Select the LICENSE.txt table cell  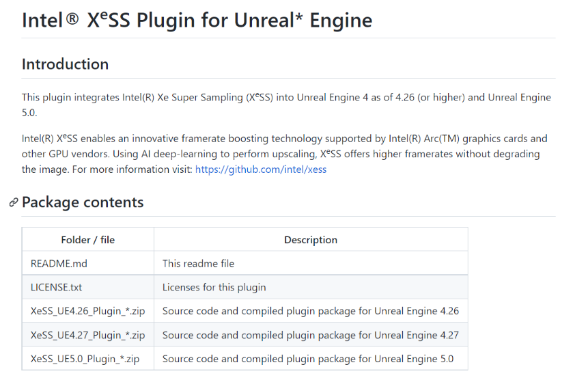tap(88, 287)
